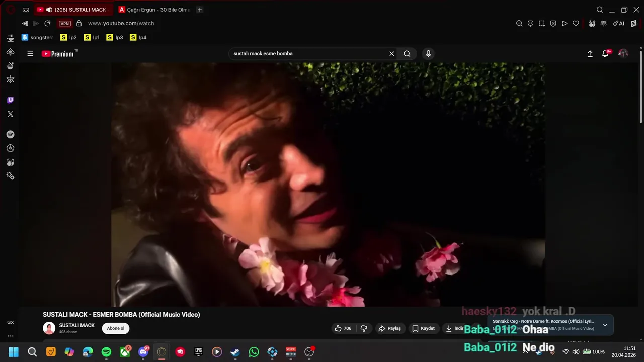Open Twitch in the Opera sidebar
This screenshot has width=644, height=362.
(x=10, y=100)
